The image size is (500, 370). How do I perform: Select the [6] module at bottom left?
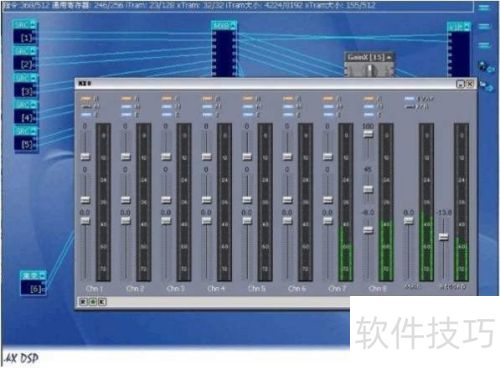(33, 283)
